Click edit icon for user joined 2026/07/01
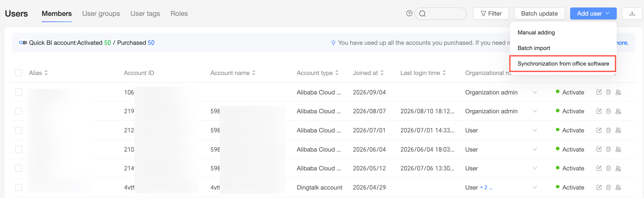Viewport: 644px width, 198px height. (x=599, y=130)
